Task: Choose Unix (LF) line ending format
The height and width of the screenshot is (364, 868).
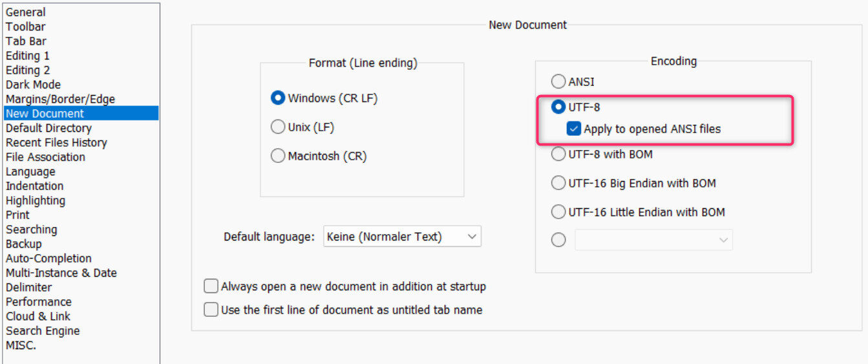Action: pyautogui.click(x=278, y=127)
